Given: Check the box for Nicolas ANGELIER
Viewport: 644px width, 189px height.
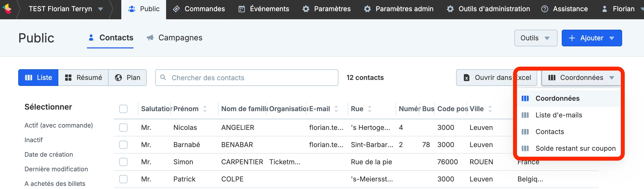Looking at the screenshot, I should [x=123, y=128].
